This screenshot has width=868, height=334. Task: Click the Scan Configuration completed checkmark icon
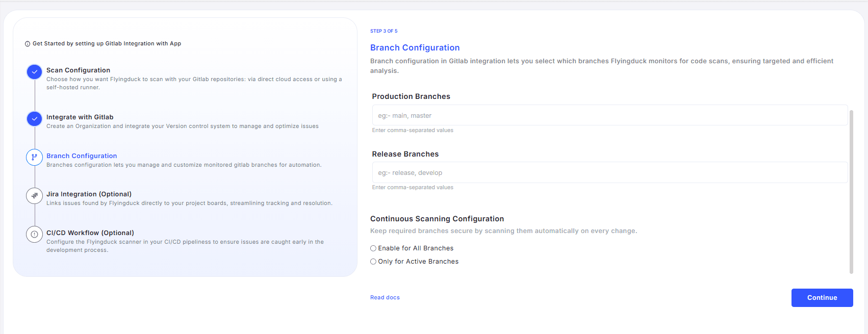click(x=34, y=72)
